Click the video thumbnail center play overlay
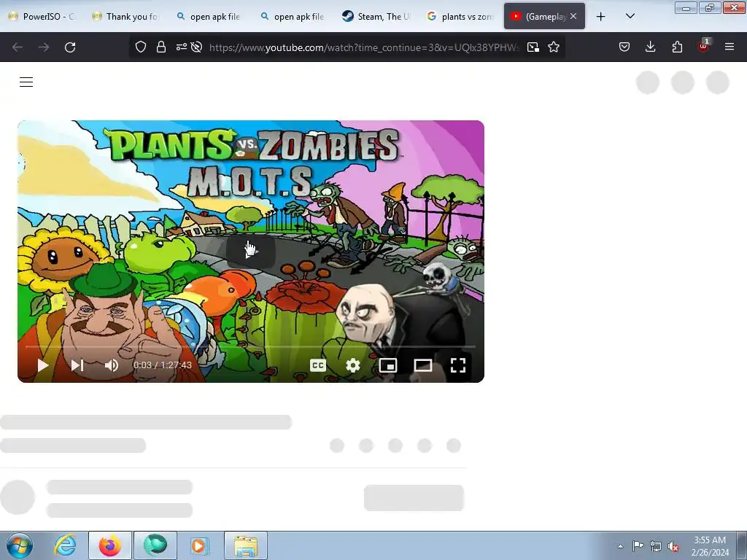Viewport: 747px width, 560px height. click(x=251, y=251)
